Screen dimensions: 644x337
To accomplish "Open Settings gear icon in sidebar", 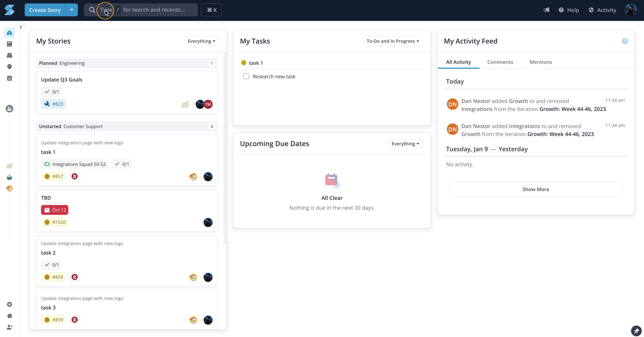I will coord(9,304).
